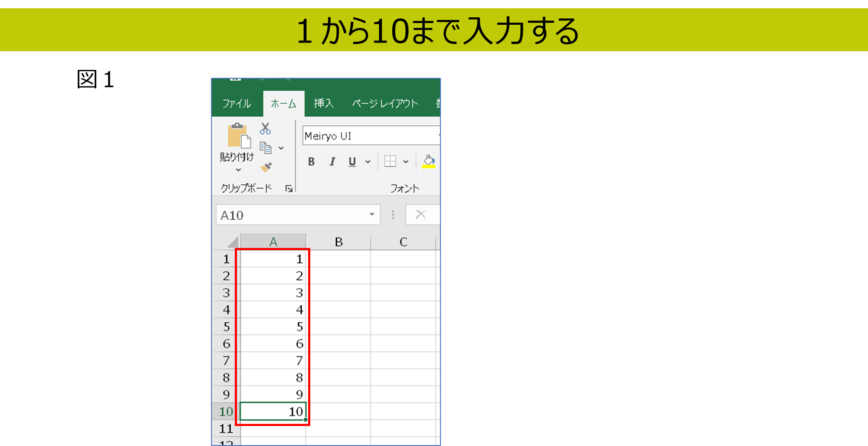Click the Borders icon
This screenshot has height=446, width=868.
(x=390, y=161)
